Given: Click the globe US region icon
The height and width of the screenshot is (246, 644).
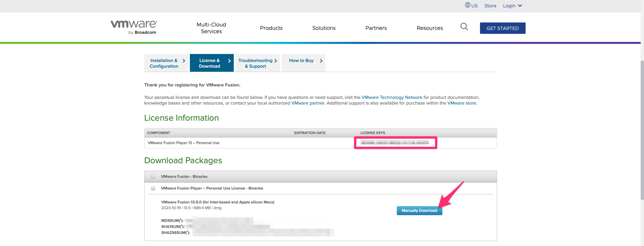Looking at the screenshot, I should pyautogui.click(x=468, y=5).
